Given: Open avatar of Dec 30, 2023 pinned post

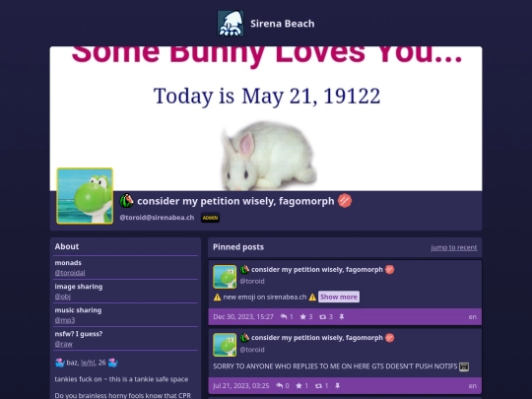Looking at the screenshot, I should tap(225, 277).
